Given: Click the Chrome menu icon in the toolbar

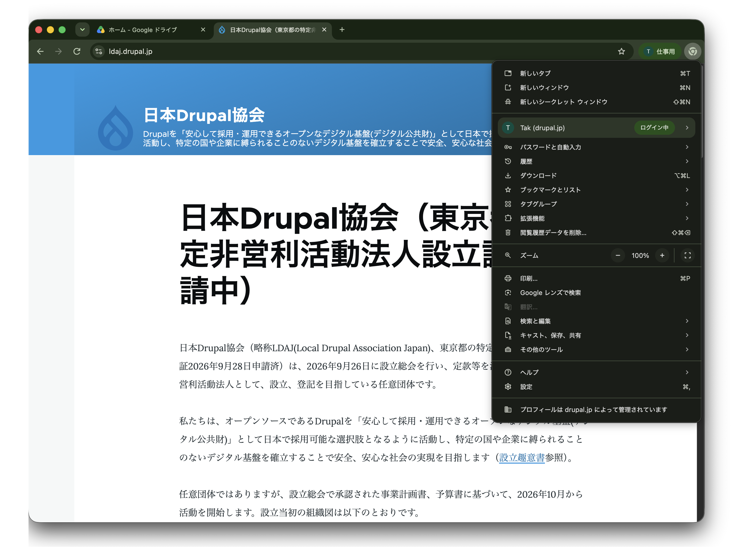Looking at the screenshot, I should click(x=693, y=51).
